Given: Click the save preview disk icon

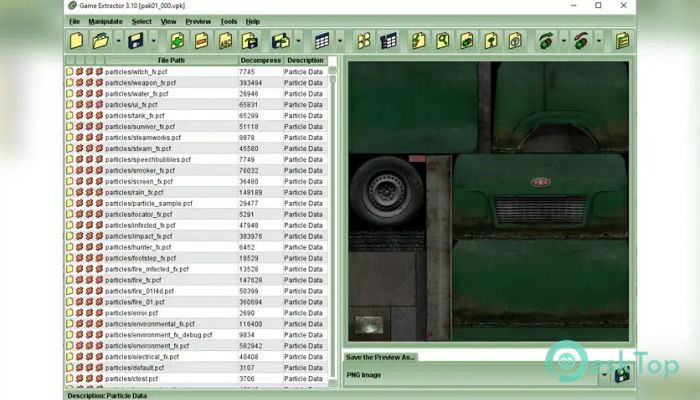Looking at the screenshot, I should [622, 374].
